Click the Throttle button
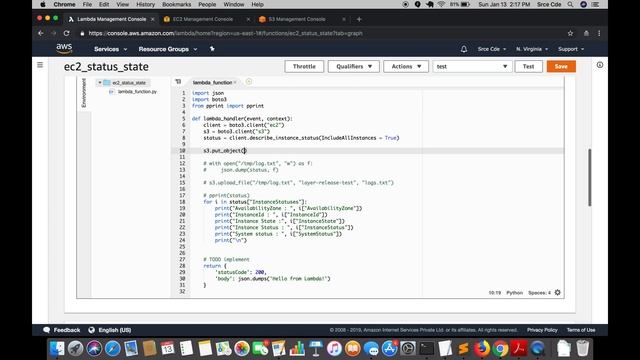This screenshot has height=360, width=640. point(304,66)
